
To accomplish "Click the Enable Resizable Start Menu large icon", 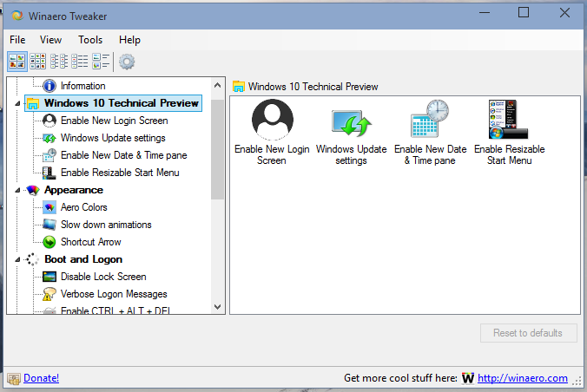I will click(508, 120).
